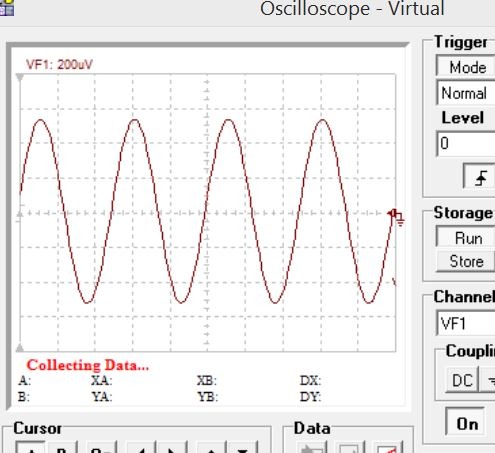Click the VF1: 200uV scale label
This screenshot has width=495, height=453.
pyautogui.click(x=59, y=64)
